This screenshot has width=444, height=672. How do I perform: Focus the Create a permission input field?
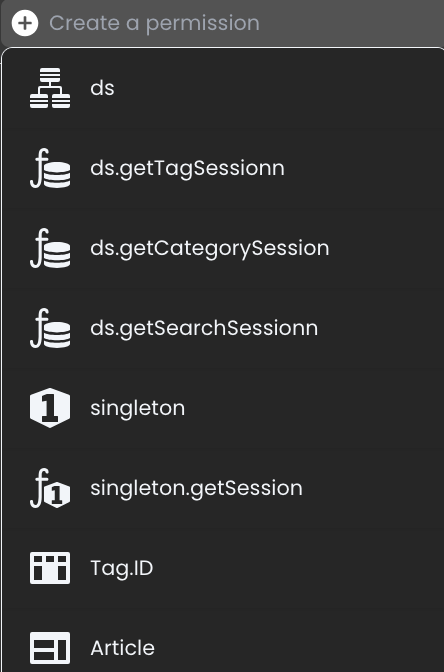pyautogui.click(x=222, y=23)
